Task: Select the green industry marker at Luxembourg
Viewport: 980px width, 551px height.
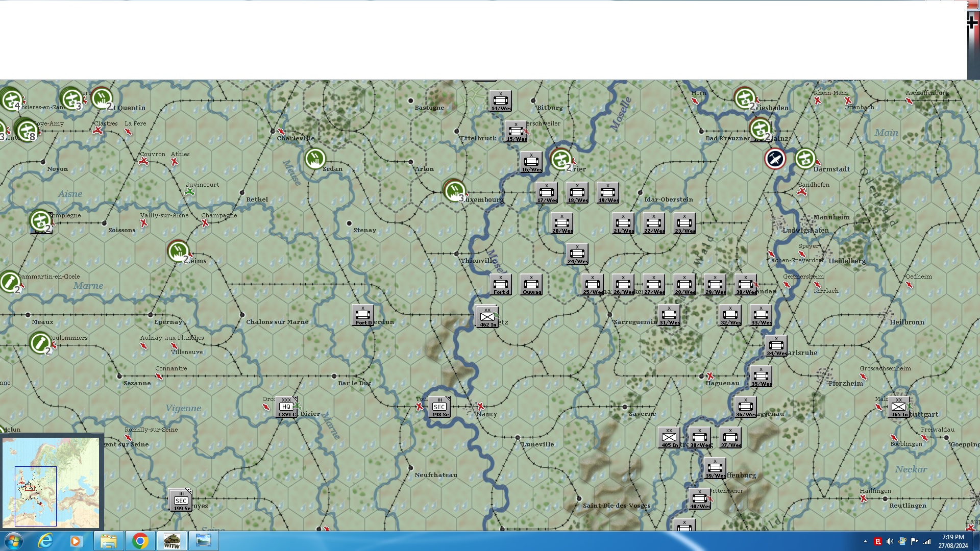Action: click(x=454, y=191)
